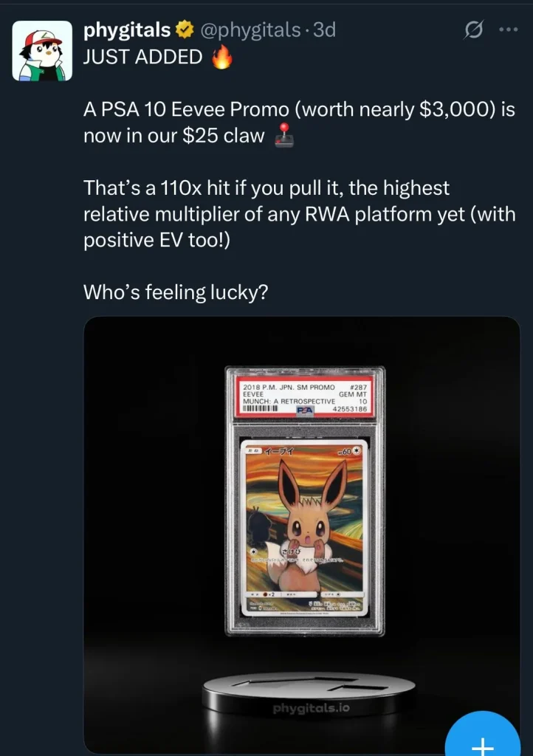This screenshot has height=756, width=533.
Task: Click the barcode on the PSA label
Action: (x=260, y=409)
